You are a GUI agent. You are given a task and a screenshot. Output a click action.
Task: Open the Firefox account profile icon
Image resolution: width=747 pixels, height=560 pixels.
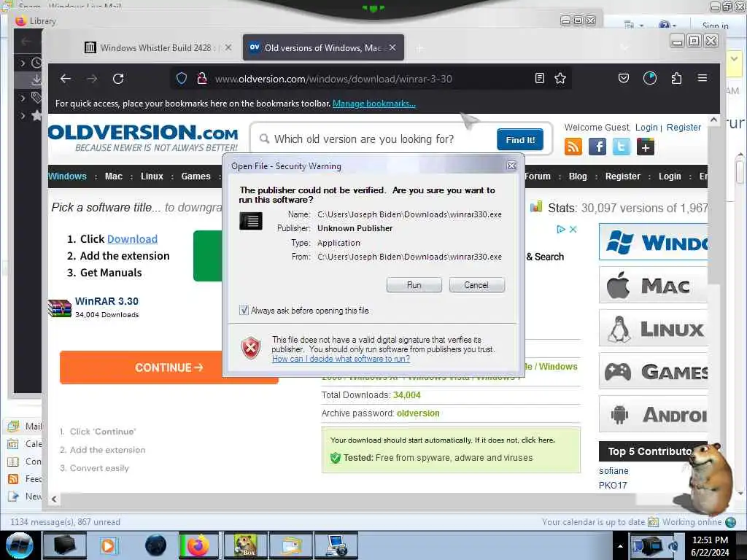[x=650, y=78]
